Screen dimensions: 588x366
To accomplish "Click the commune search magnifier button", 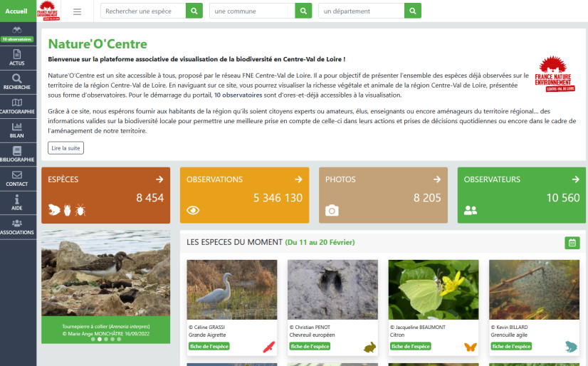I will click(303, 11).
